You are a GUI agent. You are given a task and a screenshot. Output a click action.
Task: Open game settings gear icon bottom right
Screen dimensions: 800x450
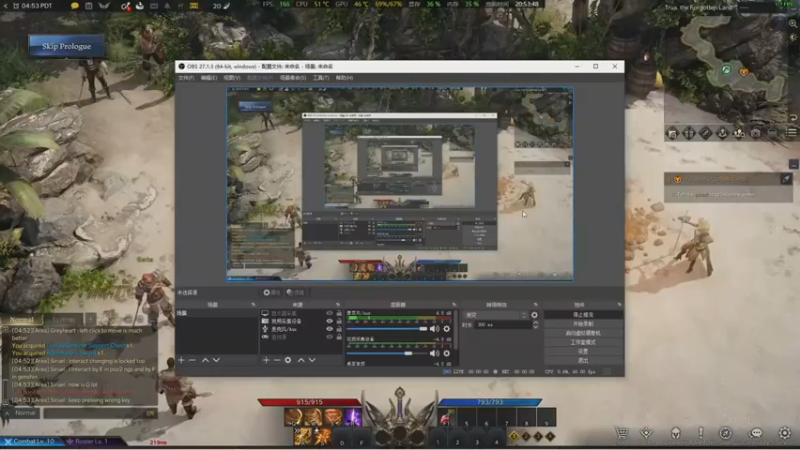click(x=785, y=433)
